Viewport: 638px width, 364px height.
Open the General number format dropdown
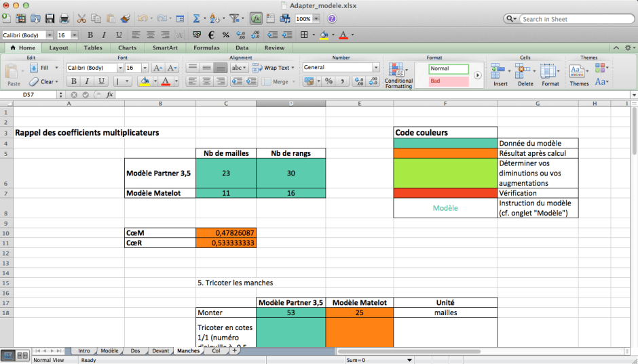pyautogui.click(x=375, y=68)
